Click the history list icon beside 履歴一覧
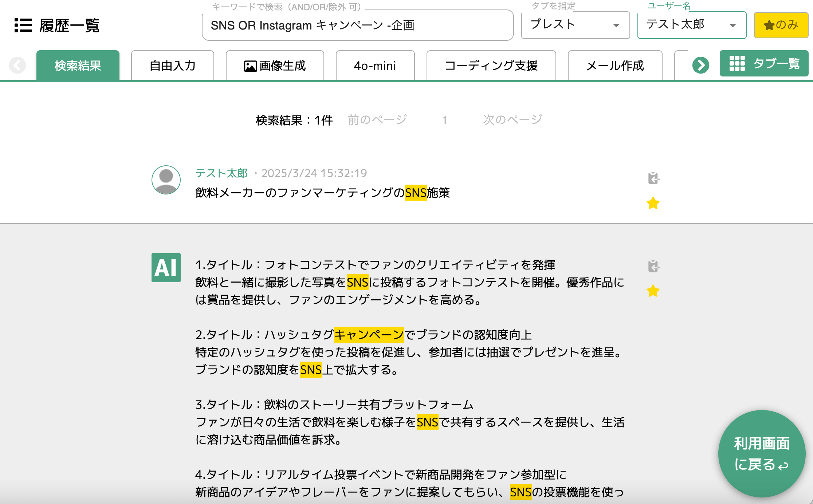 pos(23,25)
